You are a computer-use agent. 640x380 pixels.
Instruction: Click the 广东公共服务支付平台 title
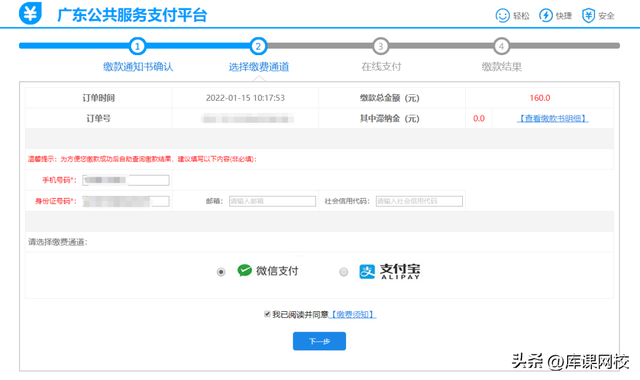132,15
